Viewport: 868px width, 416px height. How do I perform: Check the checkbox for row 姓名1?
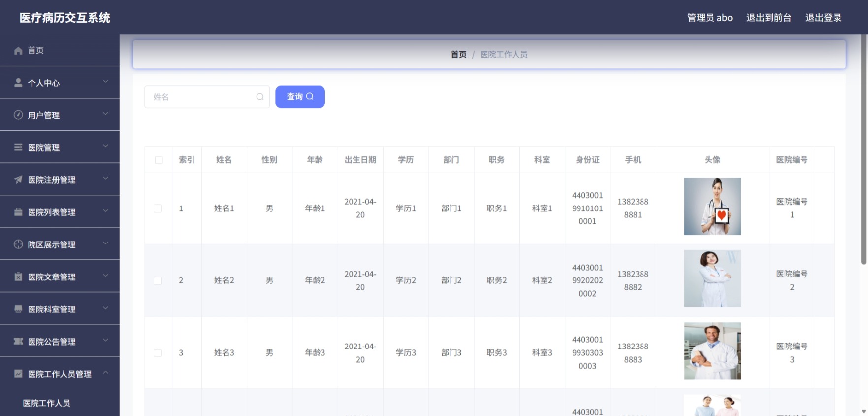158,208
